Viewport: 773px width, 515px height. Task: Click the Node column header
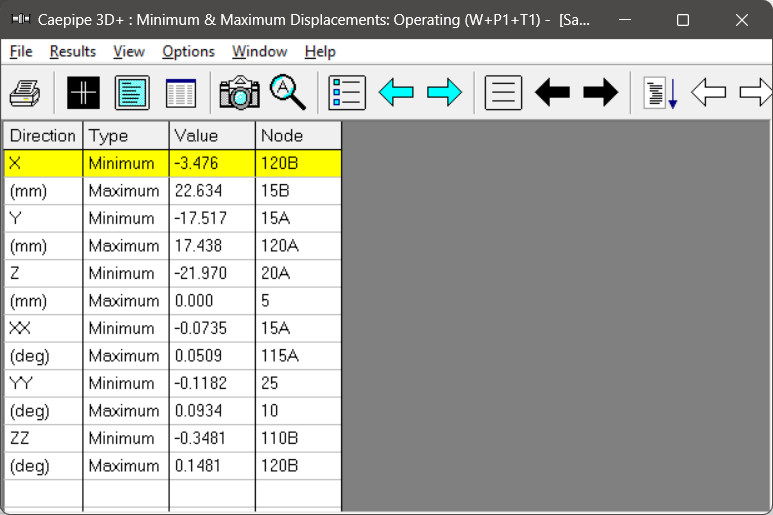coord(298,136)
